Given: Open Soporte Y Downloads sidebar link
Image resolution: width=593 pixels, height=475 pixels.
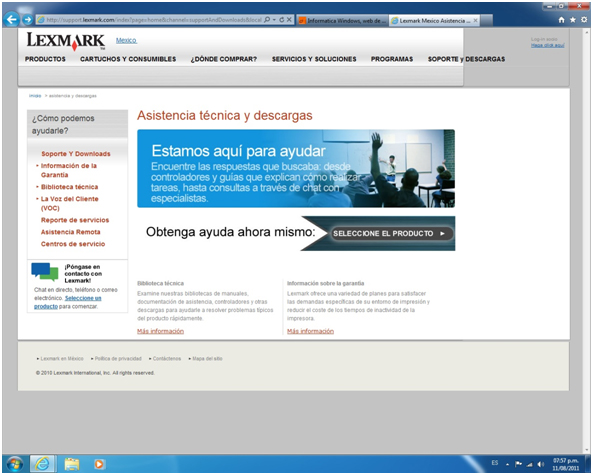Looking at the screenshot, I should (x=76, y=154).
